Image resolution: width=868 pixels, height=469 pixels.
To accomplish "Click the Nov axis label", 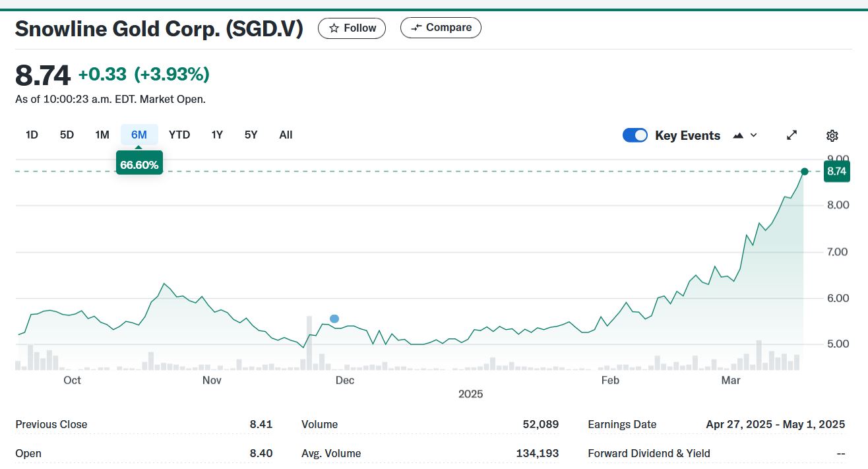I will pyautogui.click(x=212, y=380).
